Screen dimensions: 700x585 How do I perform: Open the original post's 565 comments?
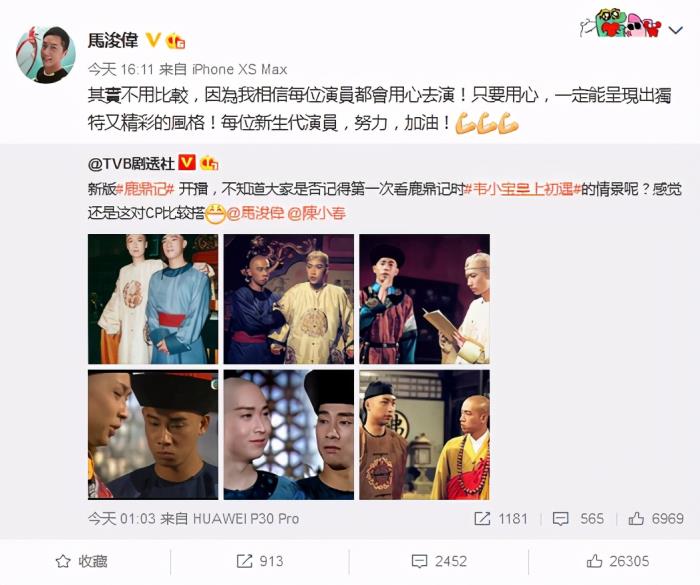point(578,518)
